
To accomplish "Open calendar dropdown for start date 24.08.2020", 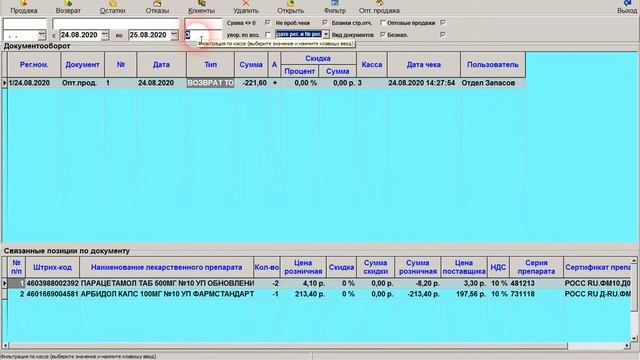I will pyautogui.click(x=105, y=35).
